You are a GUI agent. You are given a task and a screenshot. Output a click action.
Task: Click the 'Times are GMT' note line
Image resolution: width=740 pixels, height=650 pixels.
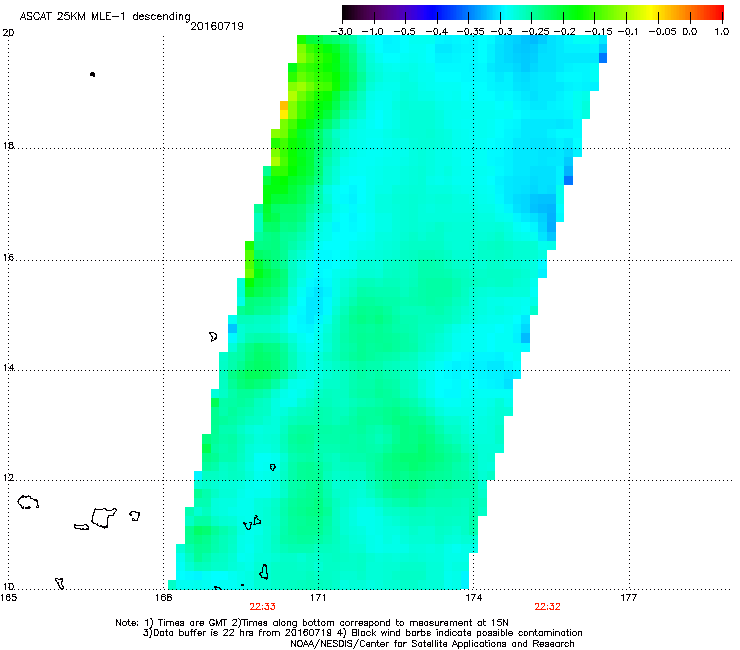pyautogui.click(x=312, y=623)
